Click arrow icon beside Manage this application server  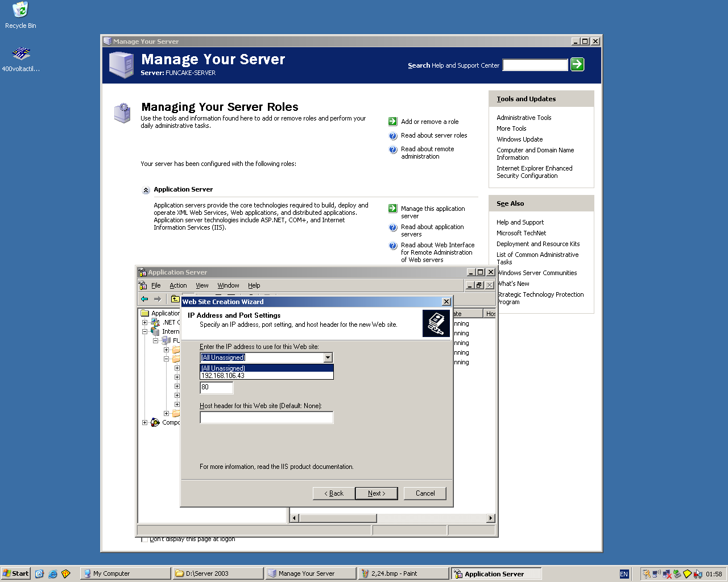(x=393, y=209)
